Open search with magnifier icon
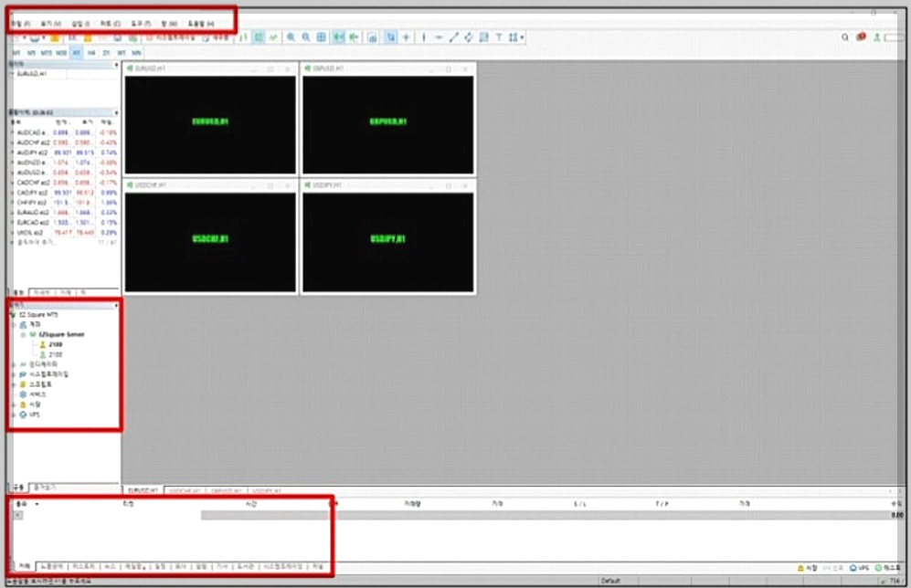The height and width of the screenshot is (588, 911). coord(845,37)
